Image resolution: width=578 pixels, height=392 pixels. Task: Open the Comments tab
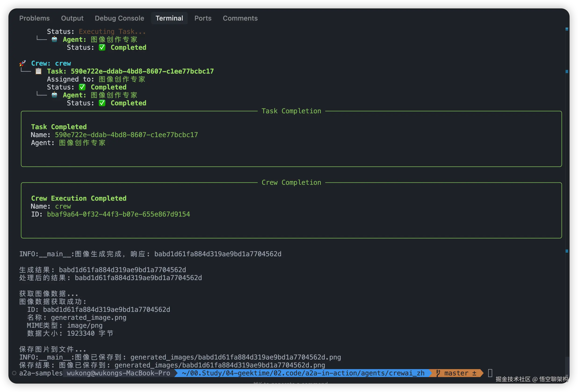point(240,18)
